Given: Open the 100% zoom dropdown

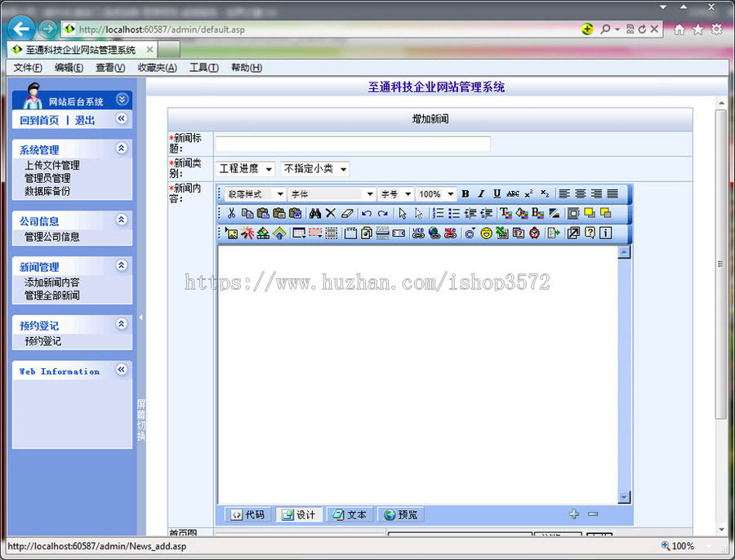Looking at the screenshot, I should click(436, 194).
